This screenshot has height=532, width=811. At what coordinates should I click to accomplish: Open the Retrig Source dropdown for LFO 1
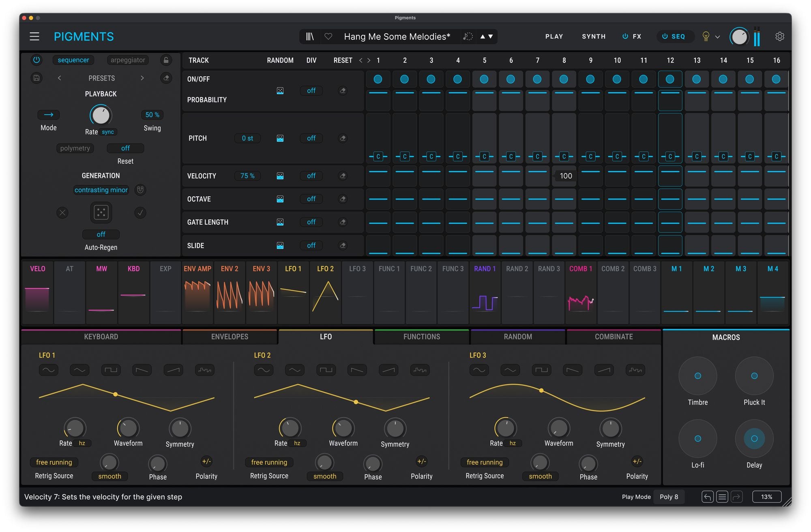pos(54,462)
